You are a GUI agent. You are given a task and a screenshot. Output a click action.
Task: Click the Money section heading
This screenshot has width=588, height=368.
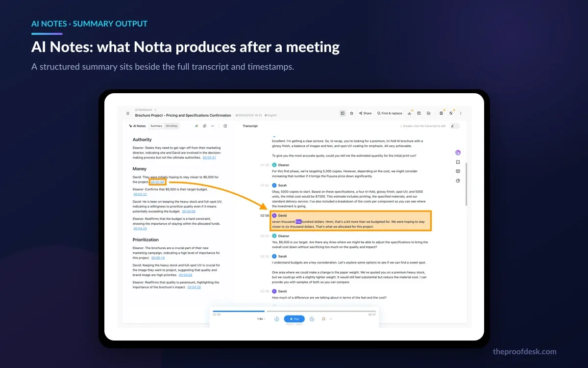(x=140, y=169)
